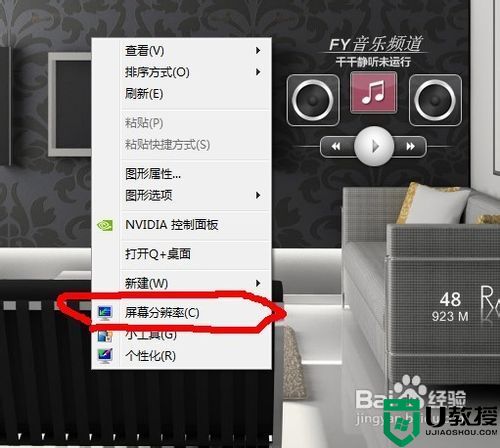This screenshot has width=500, height=448.
Task: Skip ahead with the fast-forward button
Action: [x=411, y=146]
